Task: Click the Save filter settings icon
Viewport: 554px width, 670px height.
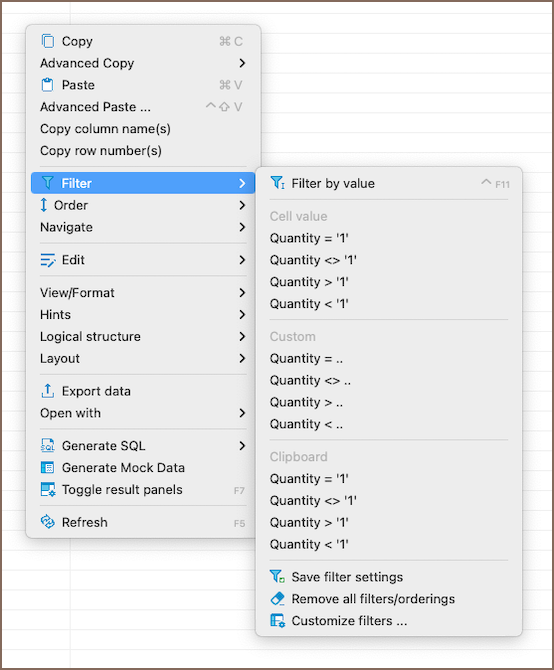Action: 278,577
